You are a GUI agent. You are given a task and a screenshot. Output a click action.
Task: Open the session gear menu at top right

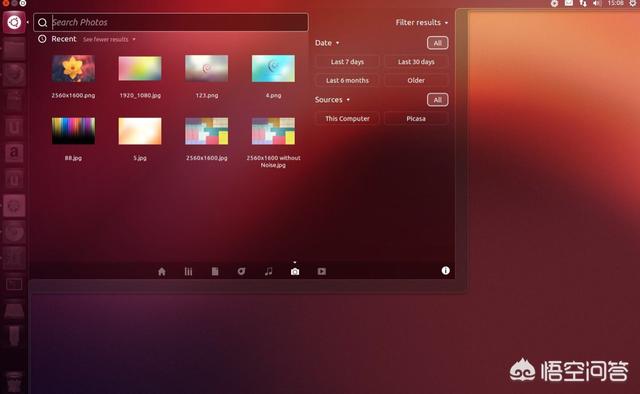[633, 3]
